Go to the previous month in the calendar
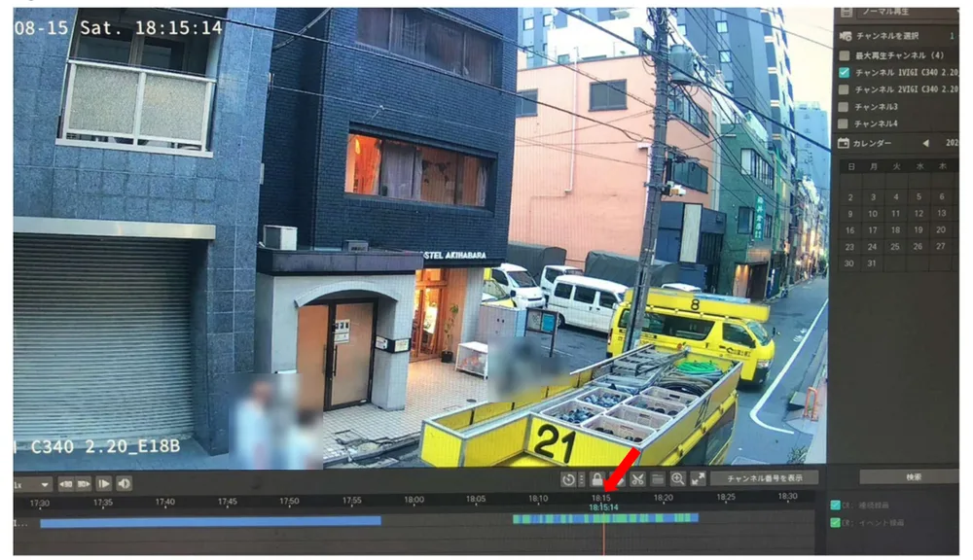This screenshot has width=973, height=560. [926, 143]
